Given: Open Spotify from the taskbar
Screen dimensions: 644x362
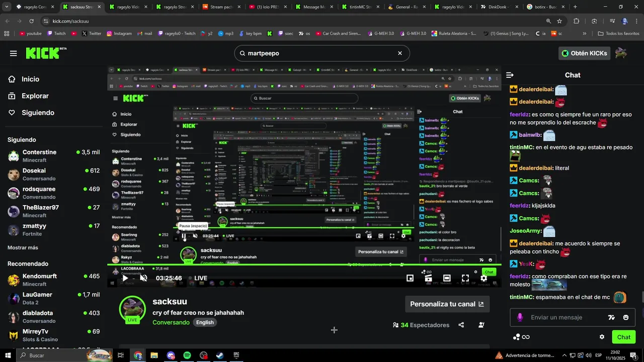Looking at the screenshot, I should click(187, 355).
